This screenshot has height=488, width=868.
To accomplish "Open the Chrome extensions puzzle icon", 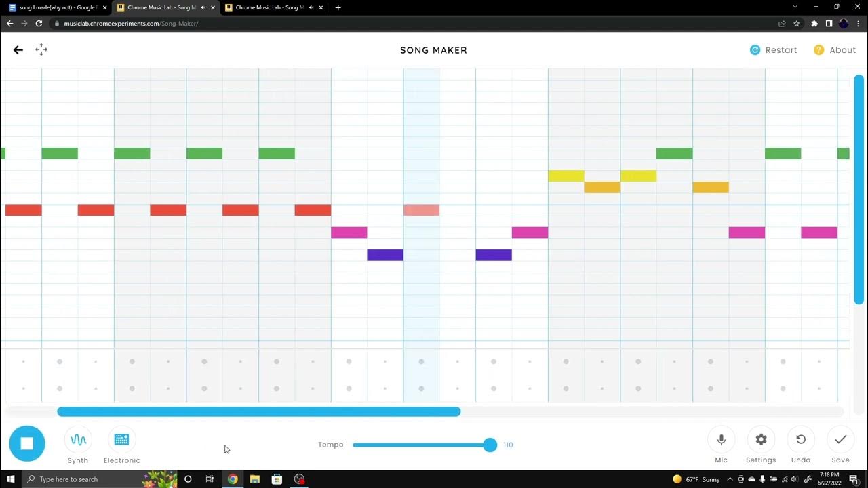I will point(814,23).
